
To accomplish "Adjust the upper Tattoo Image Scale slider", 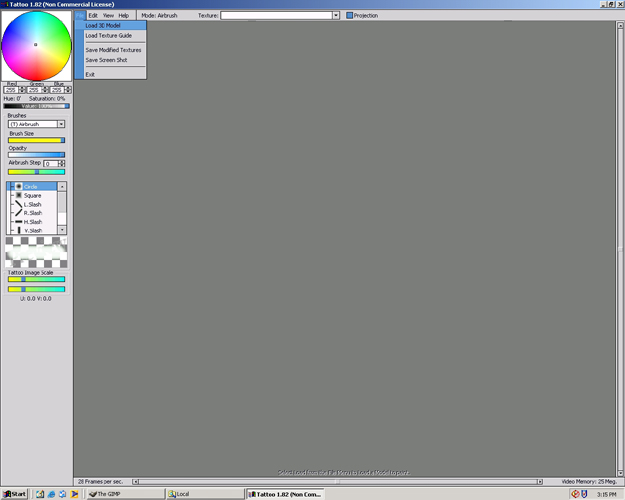I will (36, 279).
